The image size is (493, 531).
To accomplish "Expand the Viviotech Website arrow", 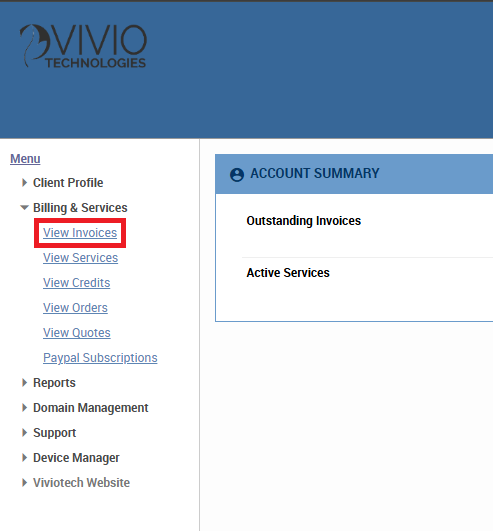I will [x=24, y=483].
